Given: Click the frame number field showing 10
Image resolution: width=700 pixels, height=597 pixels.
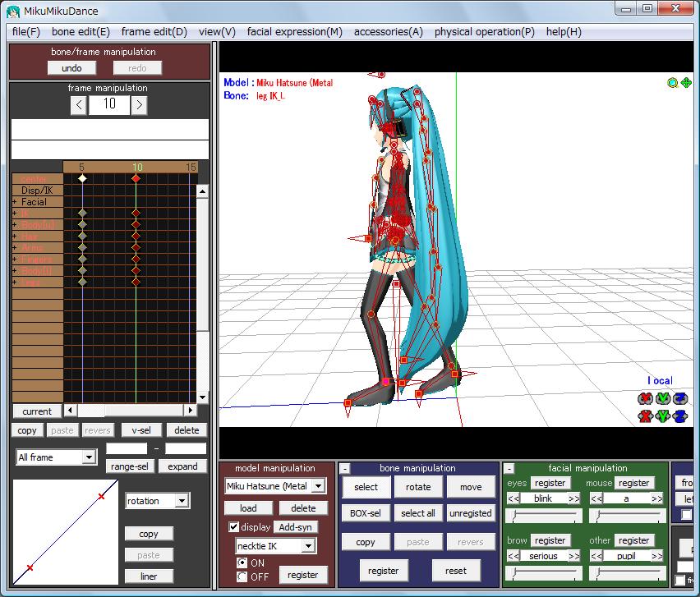Looking at the screenshot, I should (109, 105).
